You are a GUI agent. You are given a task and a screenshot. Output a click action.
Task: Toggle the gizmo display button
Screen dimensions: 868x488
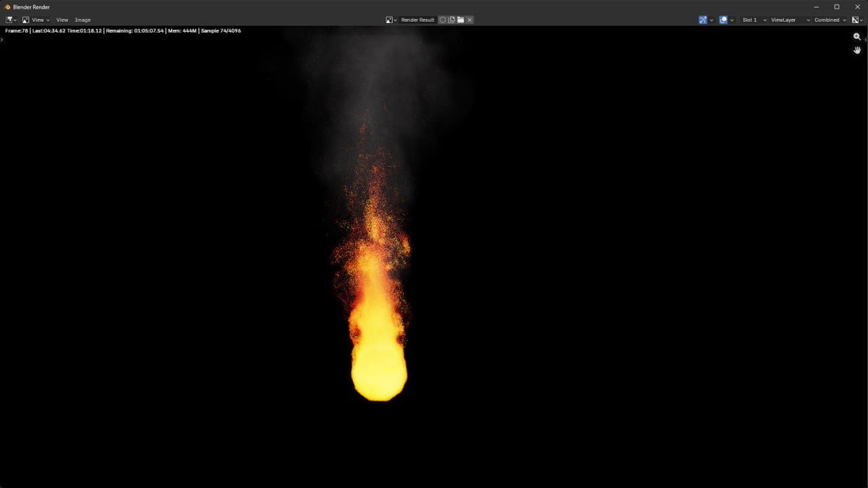pos(702,20)
